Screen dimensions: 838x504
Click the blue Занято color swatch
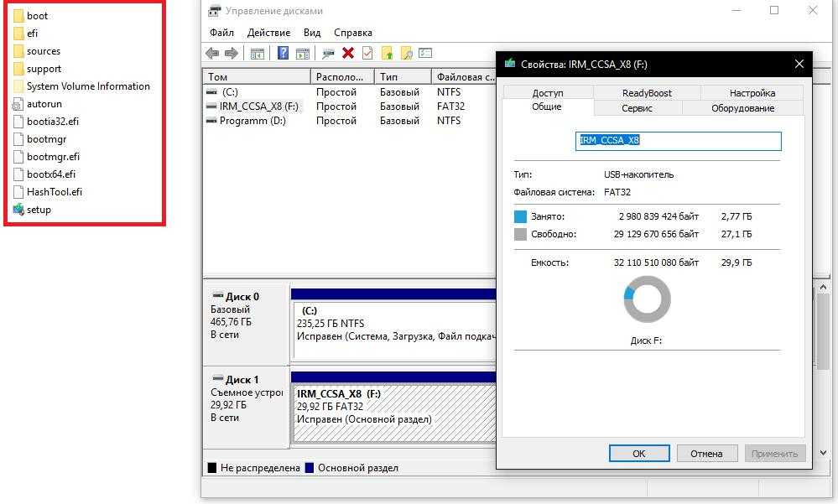tap(521, 216)
